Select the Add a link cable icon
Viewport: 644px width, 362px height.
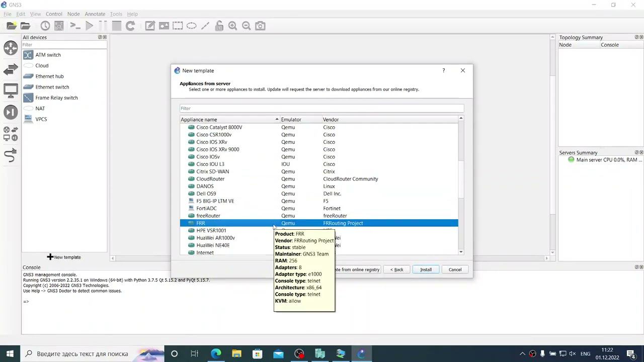click(11, 155)
